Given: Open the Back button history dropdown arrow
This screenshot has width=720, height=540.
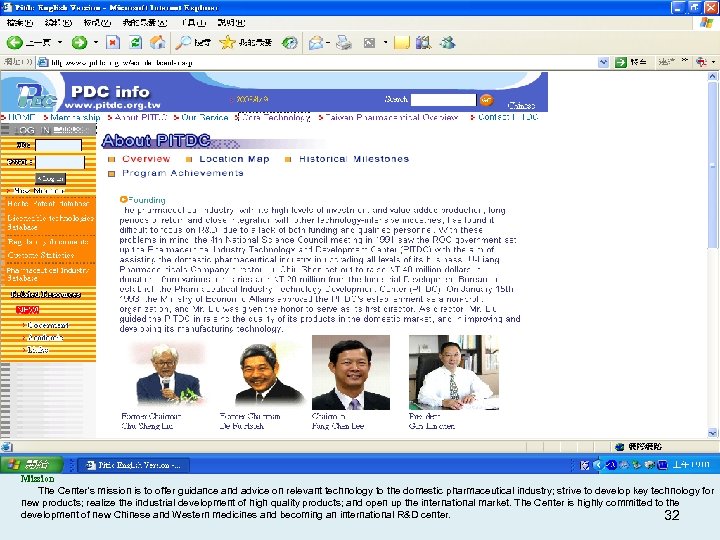Looking at the screenshot, I should [60, 43].
